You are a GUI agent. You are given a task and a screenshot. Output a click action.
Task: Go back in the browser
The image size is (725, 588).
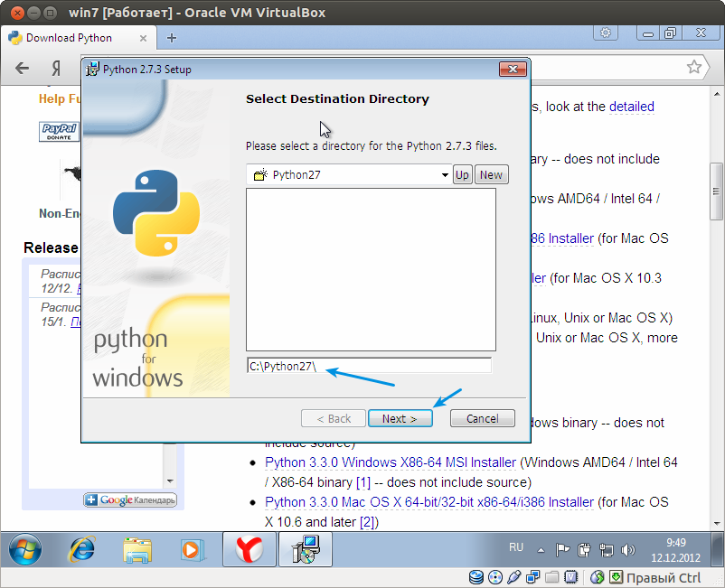(x=22, y=69)
